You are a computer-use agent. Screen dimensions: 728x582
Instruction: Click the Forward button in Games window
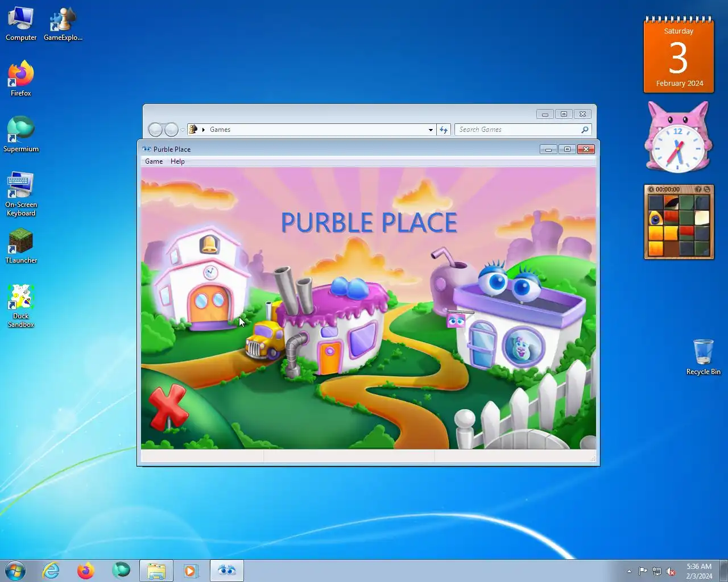[171, 130]
